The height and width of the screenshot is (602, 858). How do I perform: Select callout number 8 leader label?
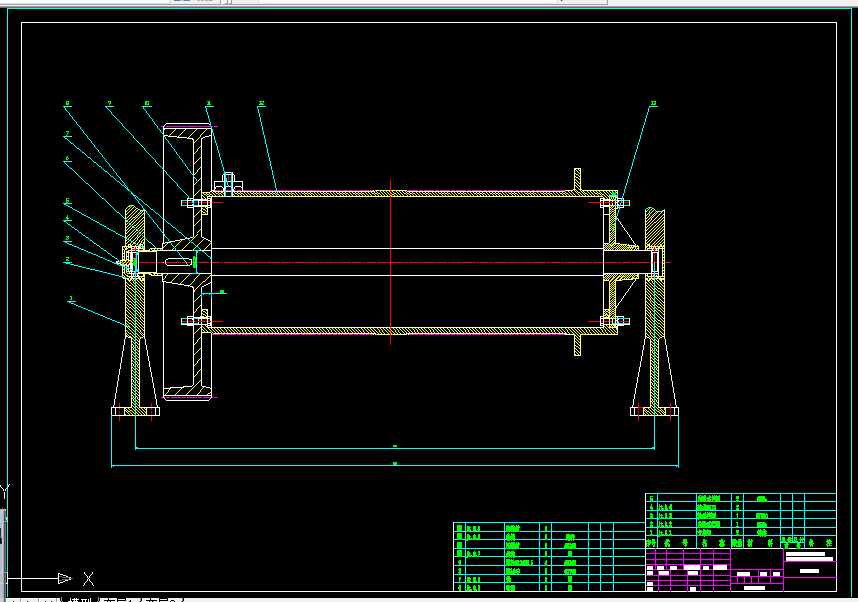67,103
